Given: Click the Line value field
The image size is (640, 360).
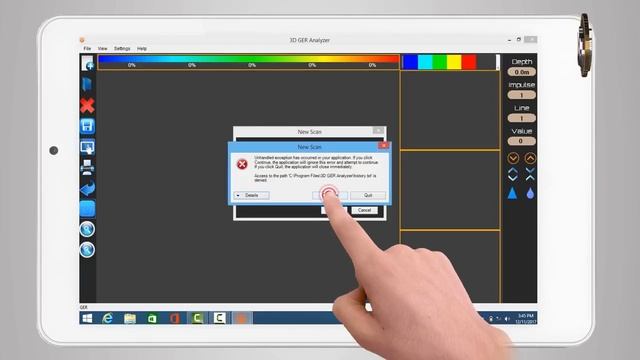Looking at the screenshot, I should pyautogui.click(x=521, y=118).
